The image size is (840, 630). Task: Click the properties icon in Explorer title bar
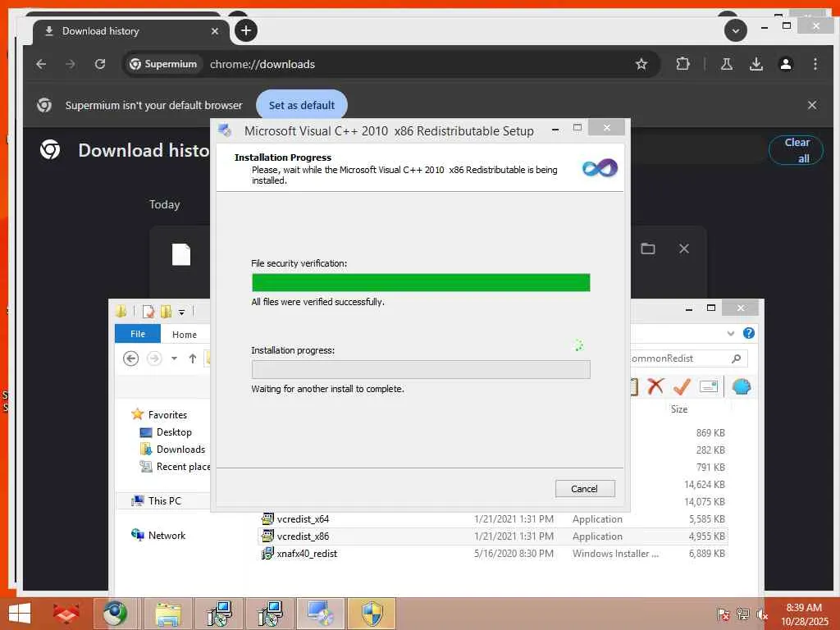(x=149, y=311)
